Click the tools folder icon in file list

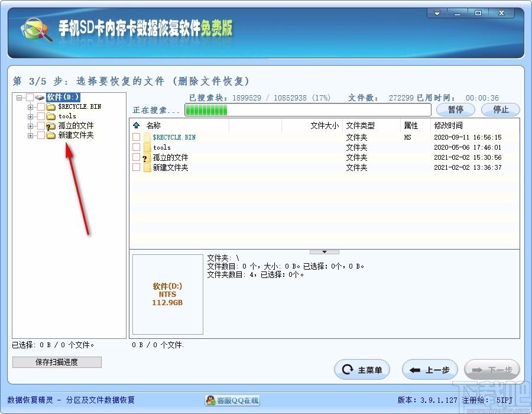click(x=147, y=147)
